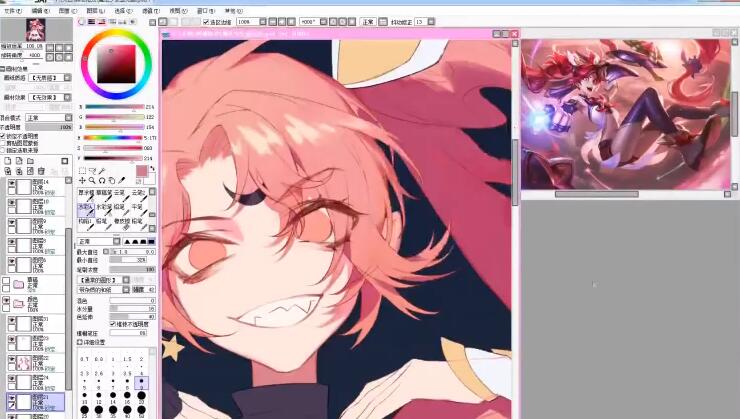Swap foreground and background colors
The height and width of the screenshot is (419, 740).
(152, 168)
